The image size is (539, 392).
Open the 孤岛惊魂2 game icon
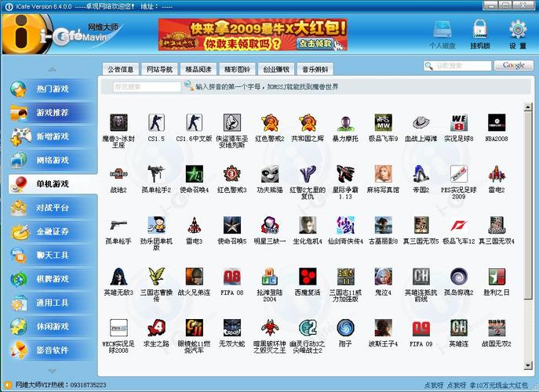(459, 277)
